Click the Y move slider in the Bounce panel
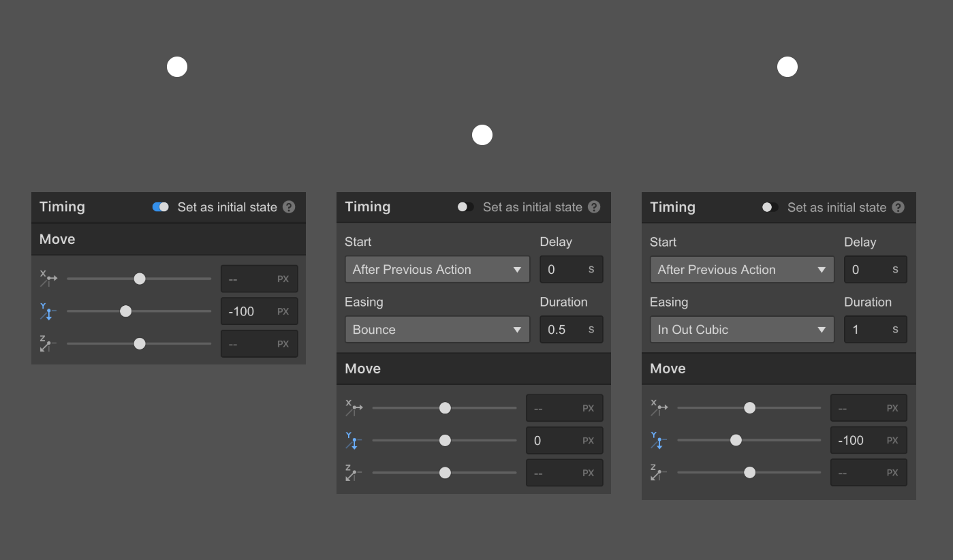The height and width of the screenshot is (560, 953). tap(444, 441)
